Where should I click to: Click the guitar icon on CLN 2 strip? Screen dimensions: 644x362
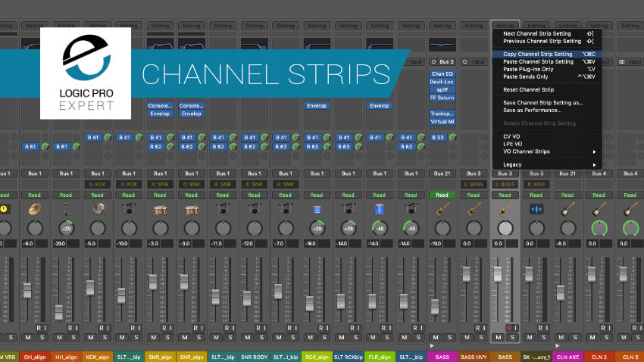coord(599,209)
